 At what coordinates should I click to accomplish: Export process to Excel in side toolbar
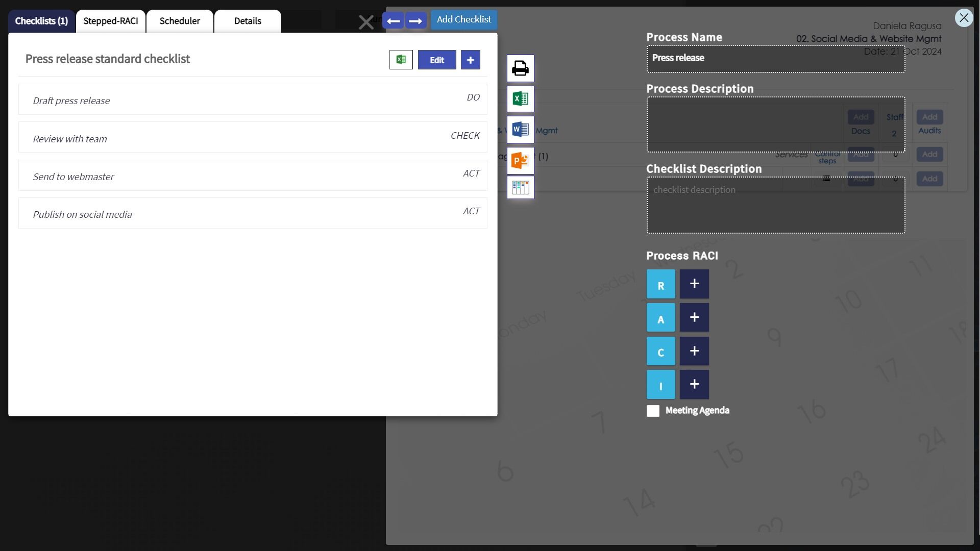520,99
